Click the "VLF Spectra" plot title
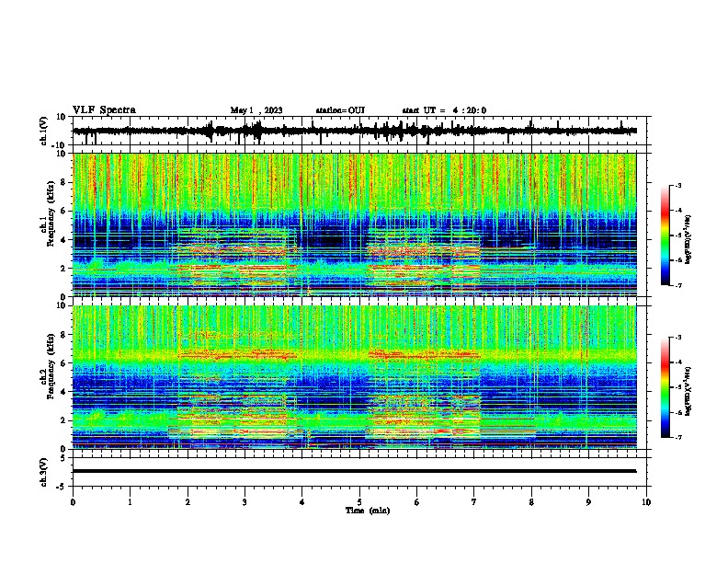This screenshot has height=563, width=728. tap(104, 110)
